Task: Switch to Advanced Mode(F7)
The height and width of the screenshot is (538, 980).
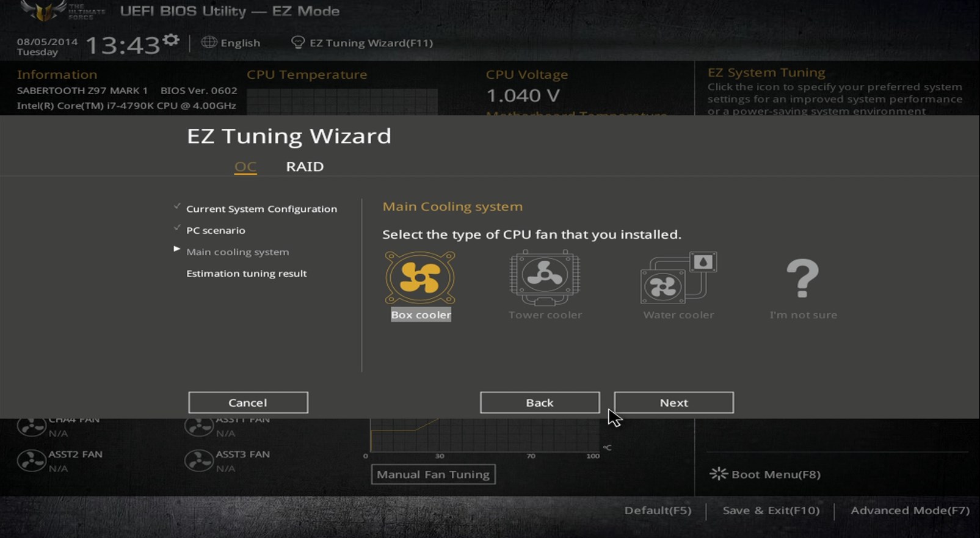Action: (910, 511)
